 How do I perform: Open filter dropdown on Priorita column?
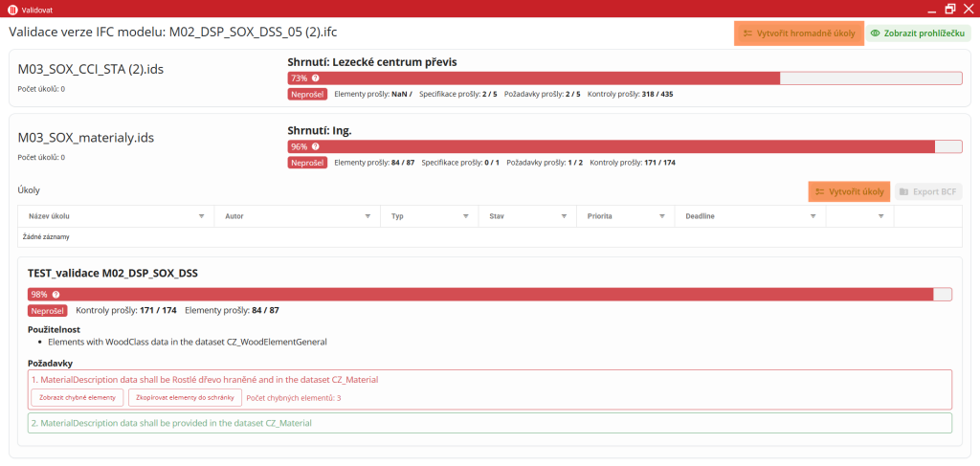661,216
